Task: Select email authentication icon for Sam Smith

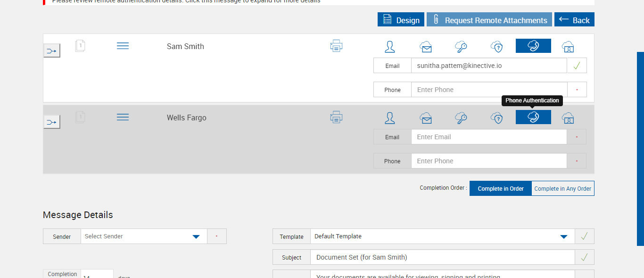Action: pyautogui.click(x=426, y=47)
